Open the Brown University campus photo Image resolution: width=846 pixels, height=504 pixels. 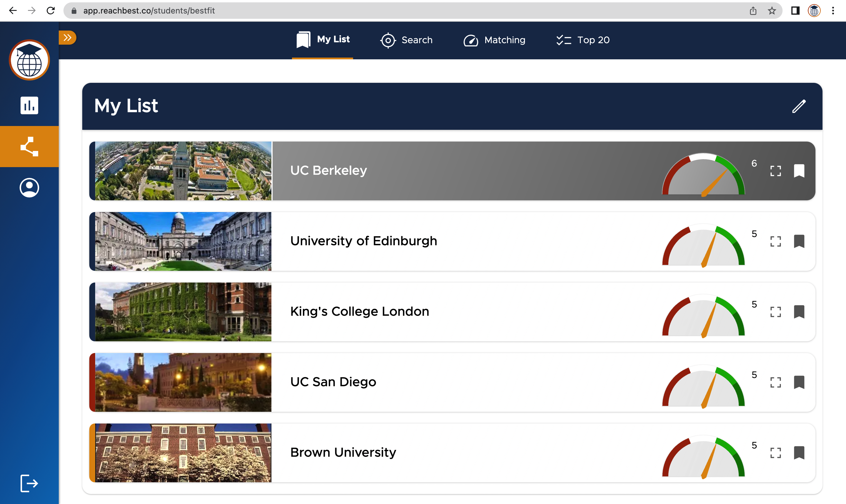click(x=183, y=453)
